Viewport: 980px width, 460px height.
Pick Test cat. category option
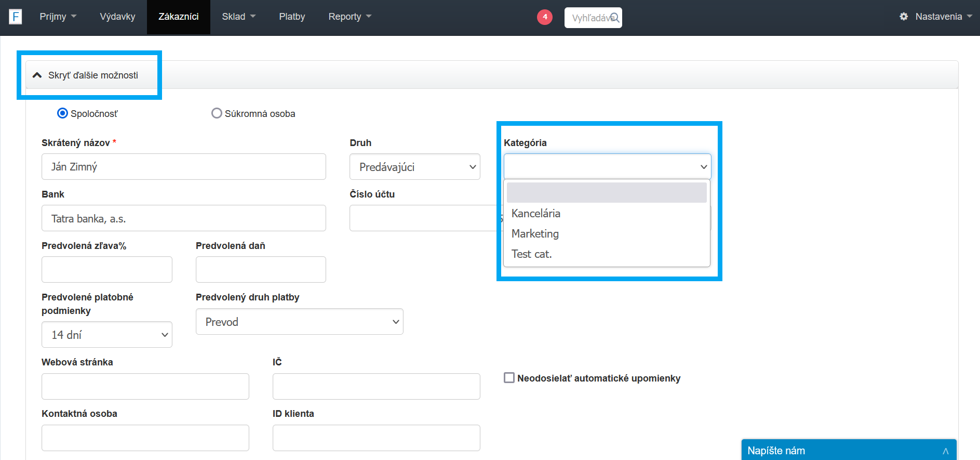click(x=531, y=254)
